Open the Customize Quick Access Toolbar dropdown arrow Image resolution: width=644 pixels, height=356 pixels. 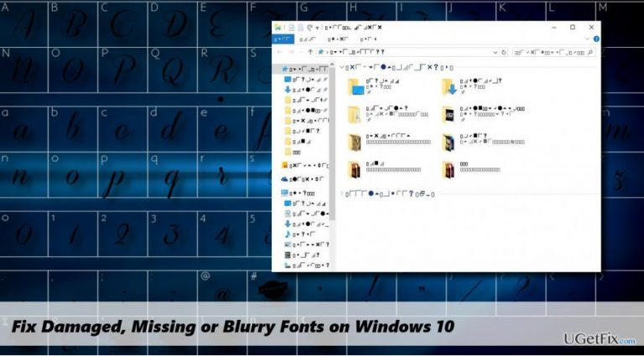point(318,28)
